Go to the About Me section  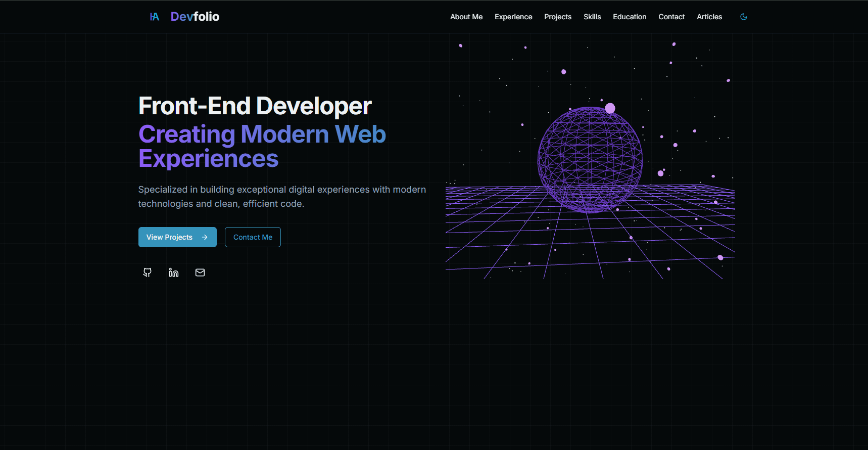coord(466,17)
